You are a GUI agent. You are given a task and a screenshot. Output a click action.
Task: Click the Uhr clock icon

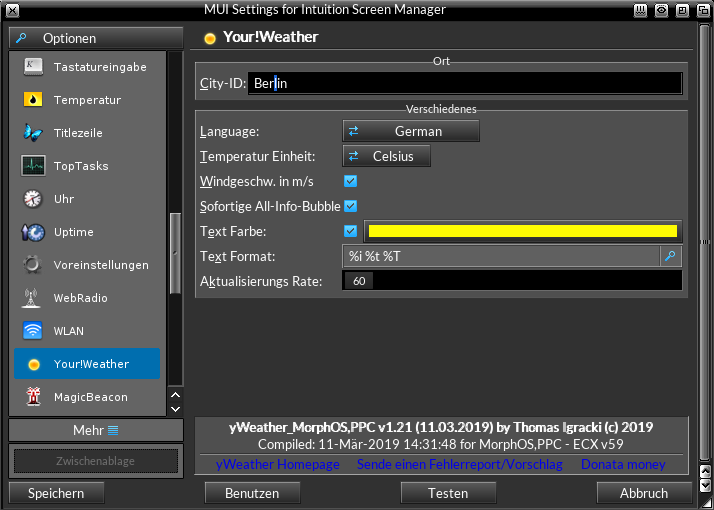33,199
